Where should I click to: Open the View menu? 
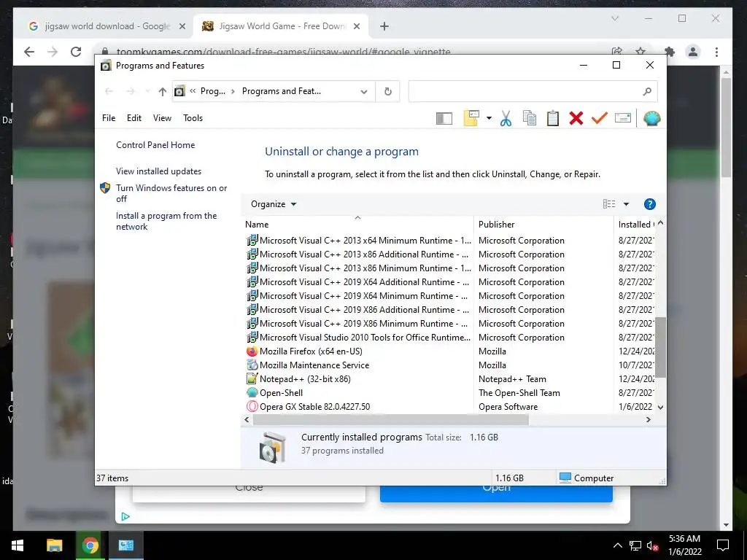coord(162,118)
